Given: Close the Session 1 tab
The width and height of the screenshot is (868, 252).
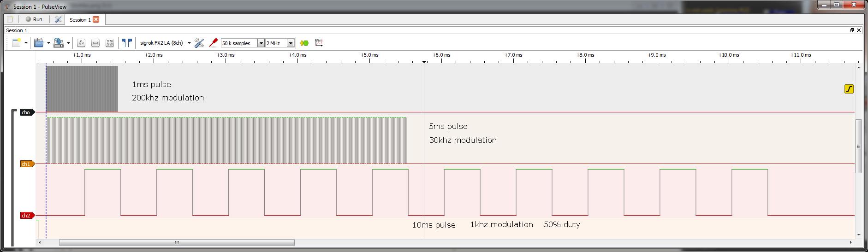Looking at the screenshot, I should [96, 19].
